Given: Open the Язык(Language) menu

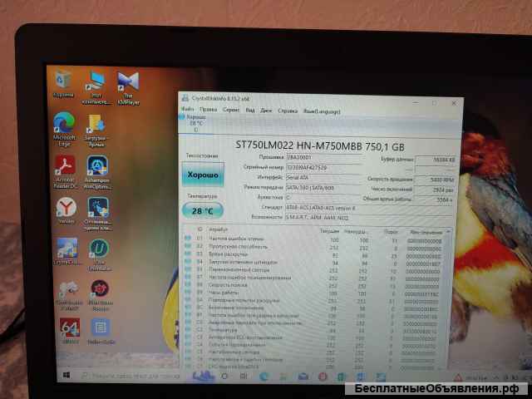Looking at the screenshot, I should [318, 110].
